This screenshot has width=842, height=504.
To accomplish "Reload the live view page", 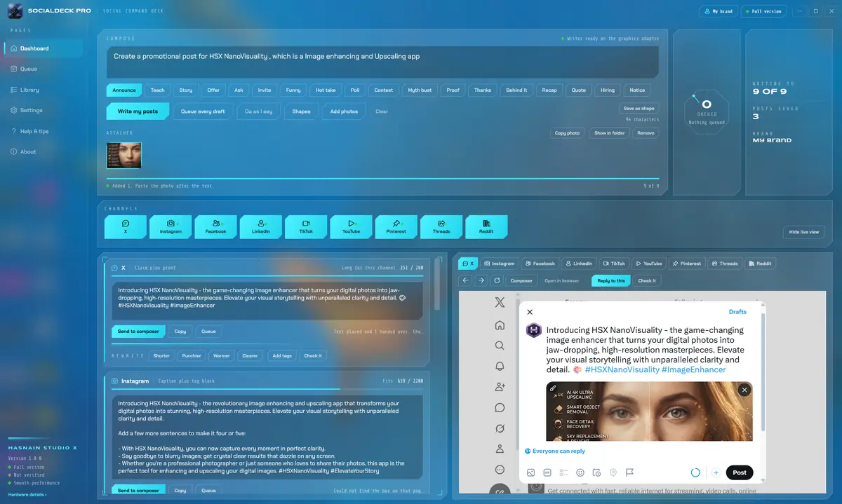I will click(x=497, y=280).
